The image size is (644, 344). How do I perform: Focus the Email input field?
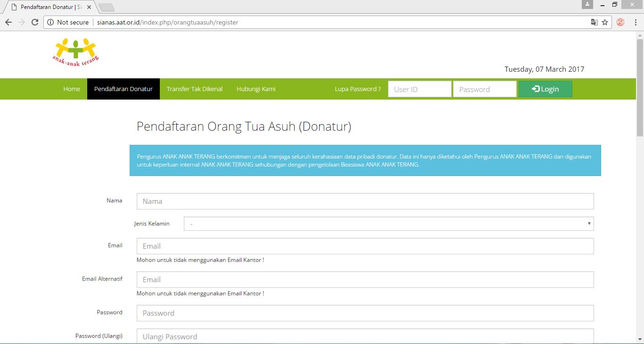(365, 246)
